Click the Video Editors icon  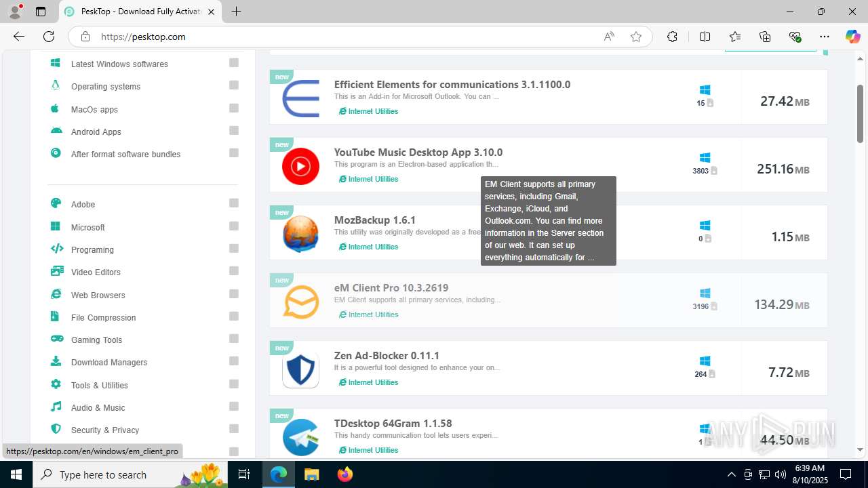click(57, 271)
